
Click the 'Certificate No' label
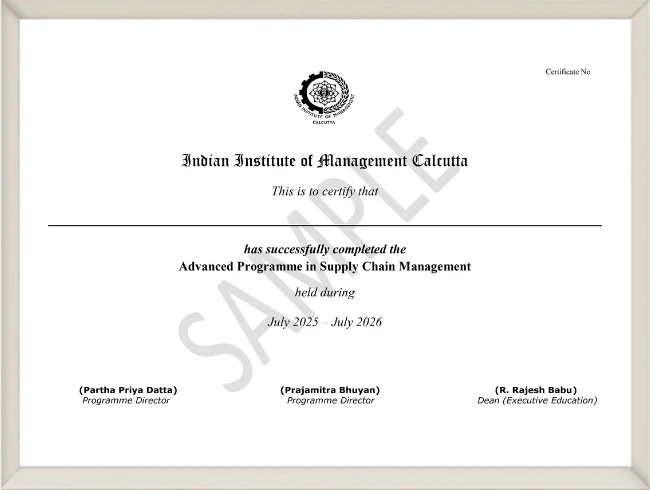tap(568, 72)
